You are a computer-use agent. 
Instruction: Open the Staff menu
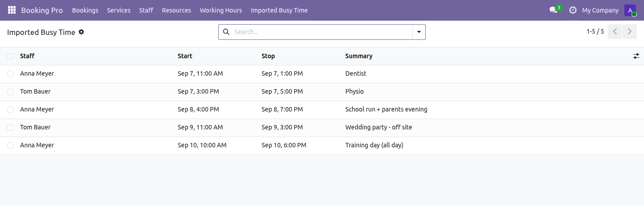pos(146,10)
